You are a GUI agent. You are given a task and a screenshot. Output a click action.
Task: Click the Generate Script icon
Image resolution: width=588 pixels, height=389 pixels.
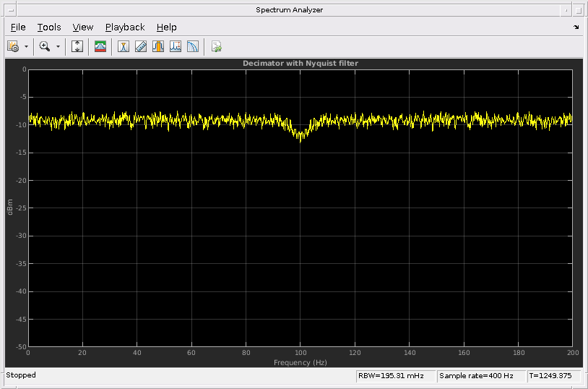click(216, 46)
